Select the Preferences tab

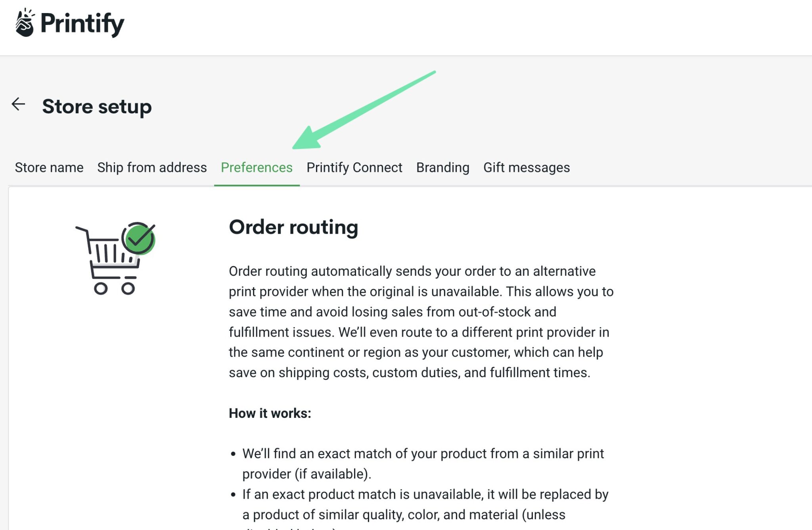pos(257,167)
